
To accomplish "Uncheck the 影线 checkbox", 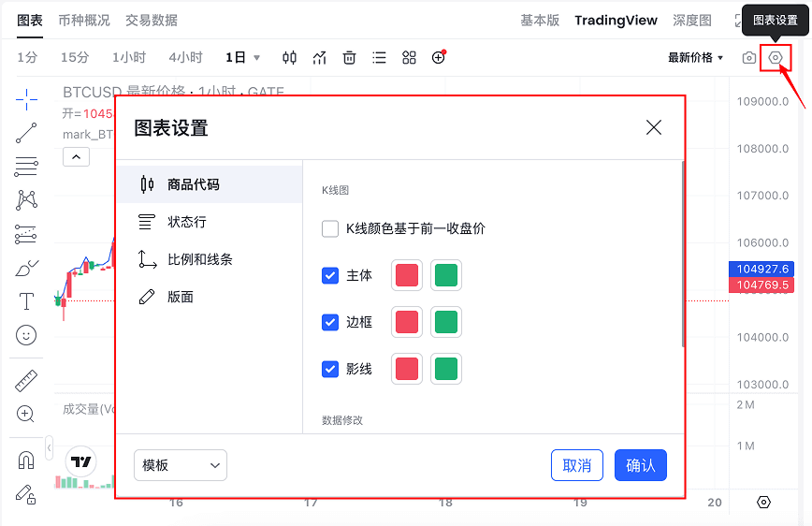I will click(x=330, y=369).
